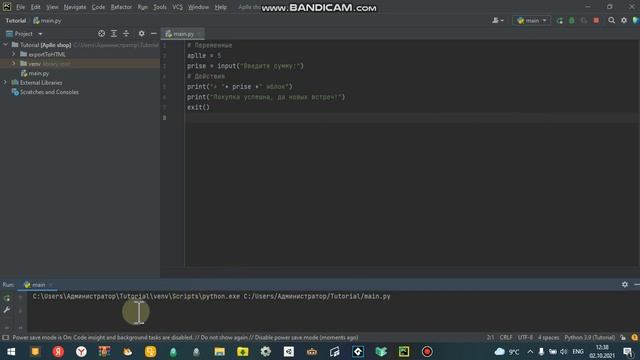Open the Edit menu

coord(36,7)
